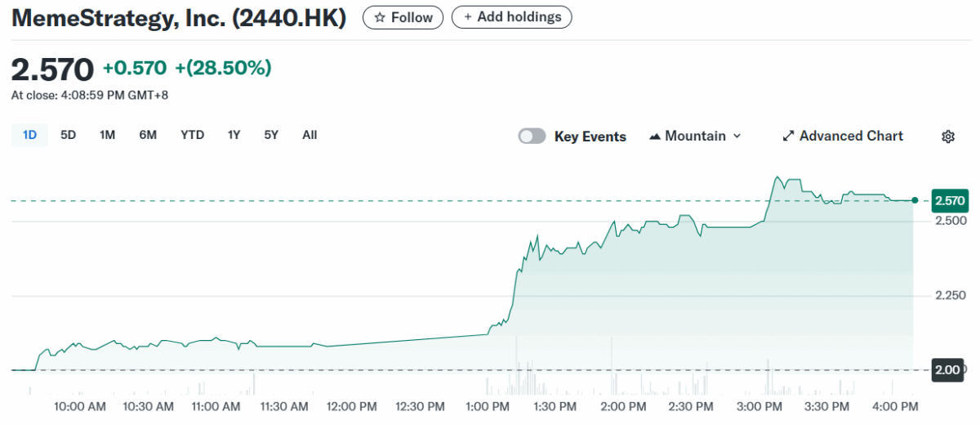980x425 pixels.
Task: Select the 1D time range
Action: point(30,135)
